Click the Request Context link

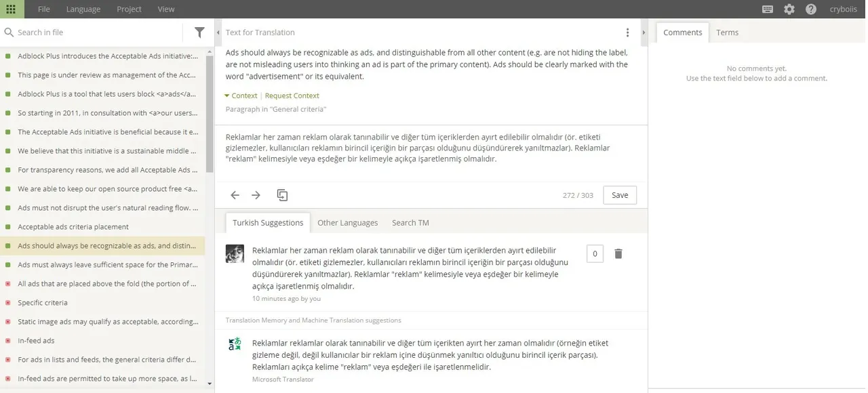point(292,96)
